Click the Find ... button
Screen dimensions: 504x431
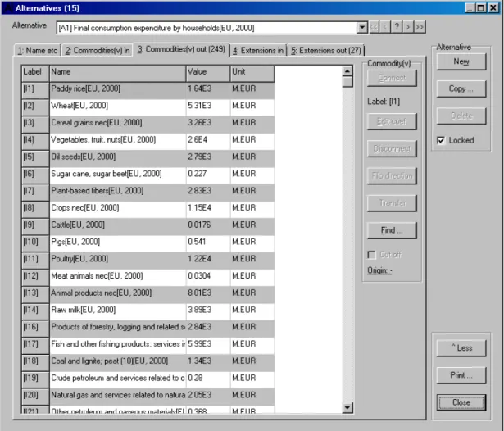(x=392, y=230)
